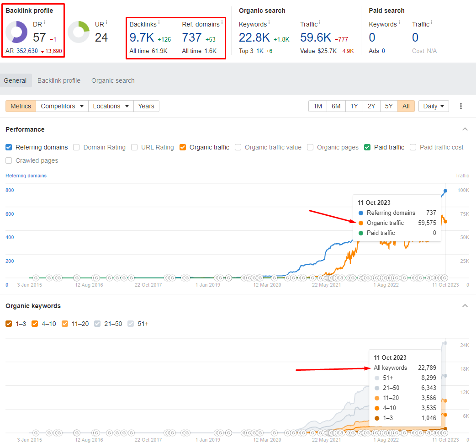Select the Metrics view
Viewport: 476px width, 448px height.
[x=21, y=106]
